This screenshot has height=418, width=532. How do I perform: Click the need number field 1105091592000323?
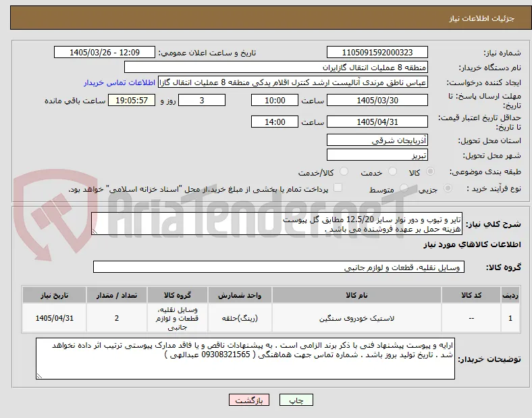coord(377,52)
